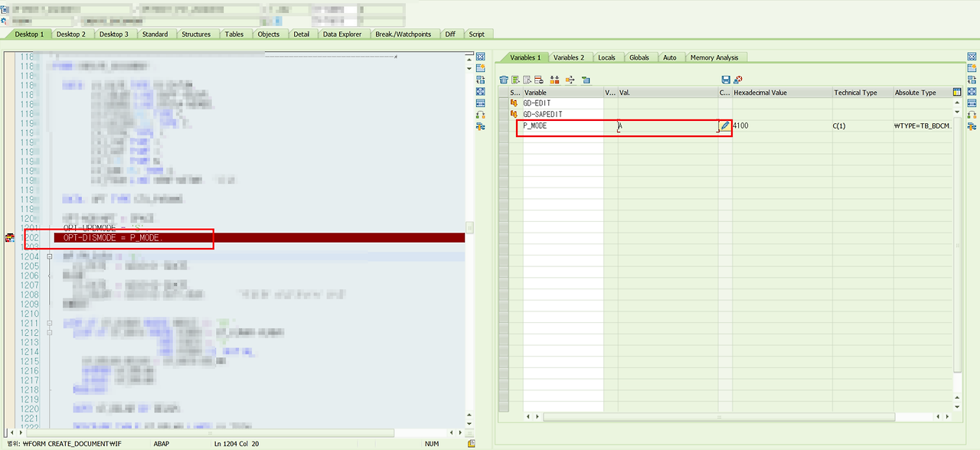Click code line OPT-DISMODE = P_MODE.
The width and height of the screenshot is (980, 450).
tap(113, 238)
